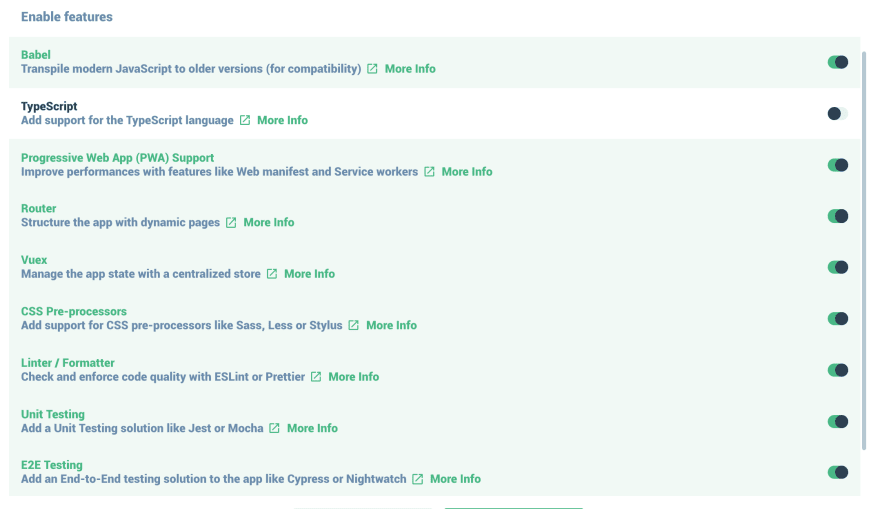The height and width of the screenshot is (509, 880).
Task: Click 'Manage the app state with a centralized store'
Action: (140, 274)
